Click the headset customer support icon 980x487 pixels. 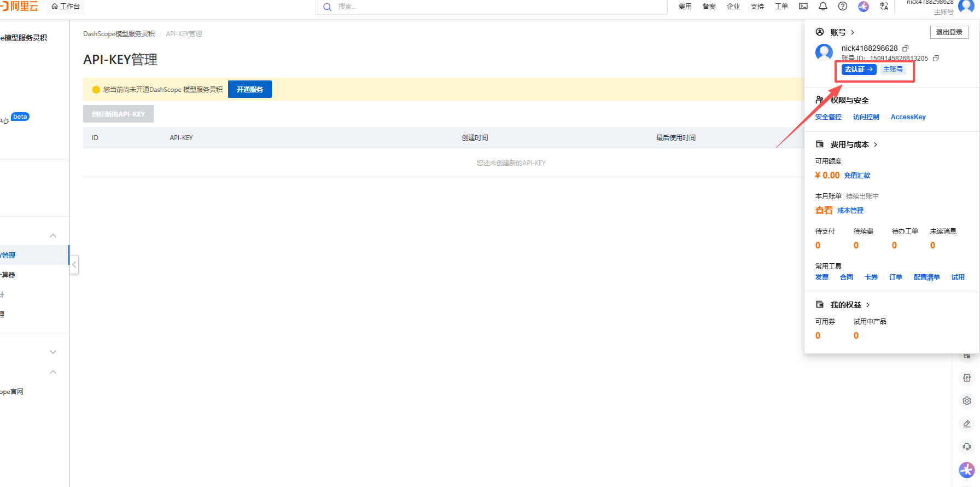[967, 447]
